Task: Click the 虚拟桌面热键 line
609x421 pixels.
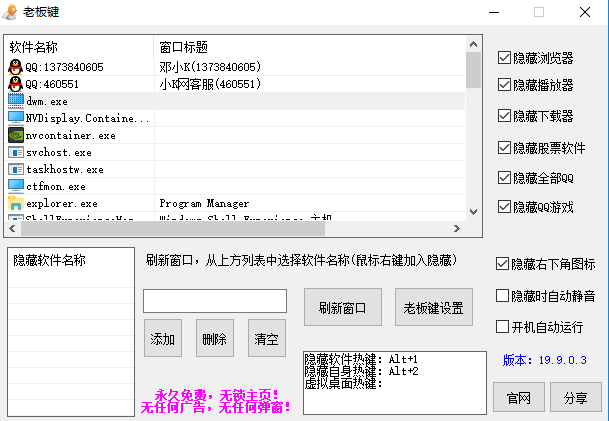Action: [343, 384]
